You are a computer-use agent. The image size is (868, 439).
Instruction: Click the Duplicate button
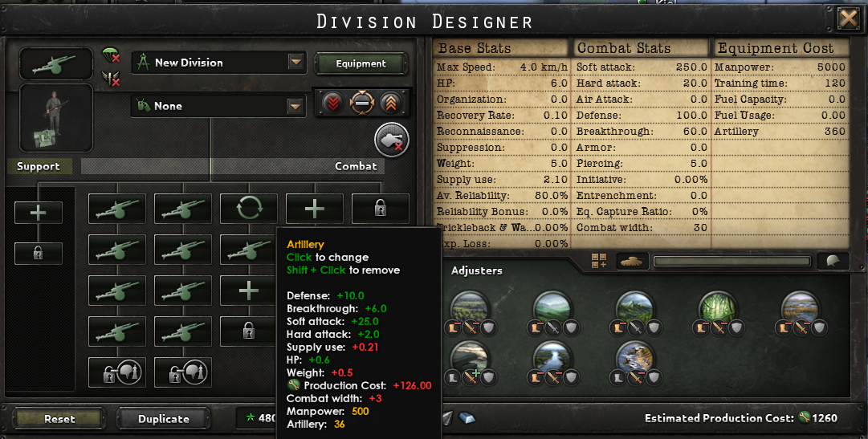coord(163,418)
